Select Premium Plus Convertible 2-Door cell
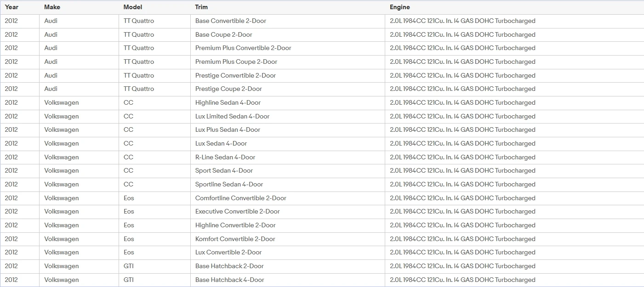 (x=288, y=48)
